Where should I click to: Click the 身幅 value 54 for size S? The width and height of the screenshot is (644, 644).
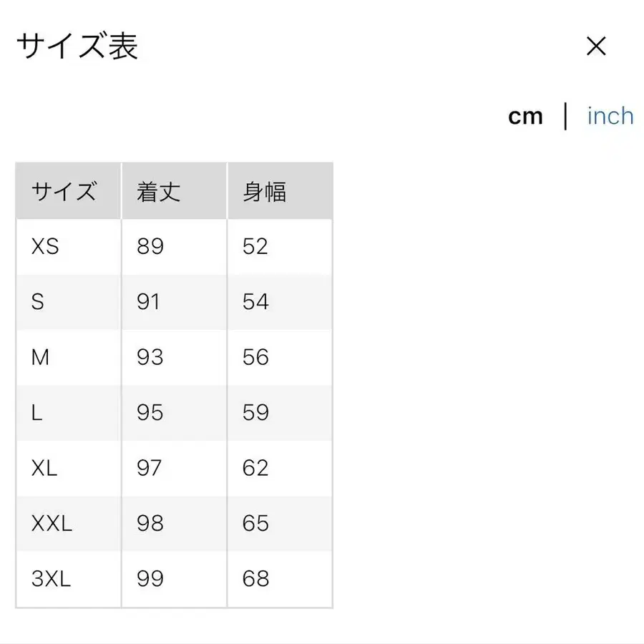coord(255,302)
